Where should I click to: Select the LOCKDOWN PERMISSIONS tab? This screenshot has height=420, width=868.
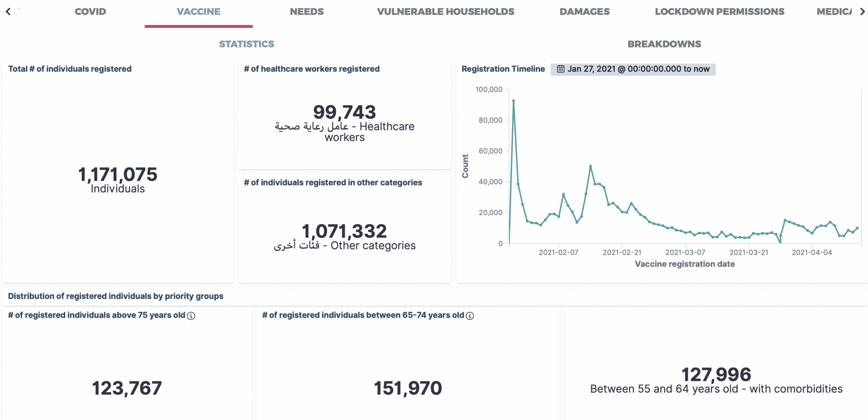[719, 12]
